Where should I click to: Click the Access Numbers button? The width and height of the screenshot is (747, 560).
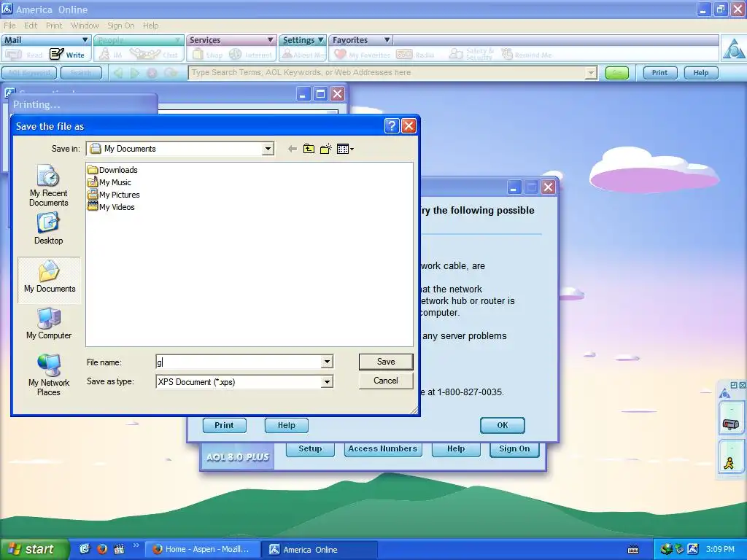click(x=383, y=448)
